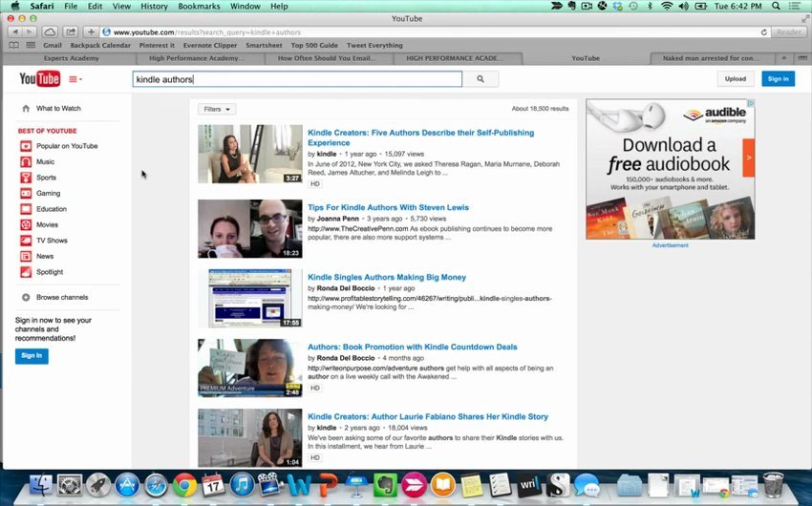This screenshot has width=812, height=506.
Task: Click the search magnifier button
Action: pyautogui.click(x=481, y=79)
